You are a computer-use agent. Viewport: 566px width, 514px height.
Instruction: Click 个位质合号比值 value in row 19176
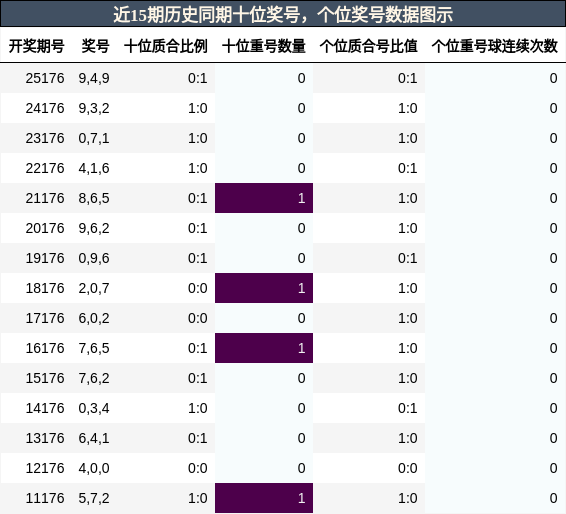coord(408,258)
